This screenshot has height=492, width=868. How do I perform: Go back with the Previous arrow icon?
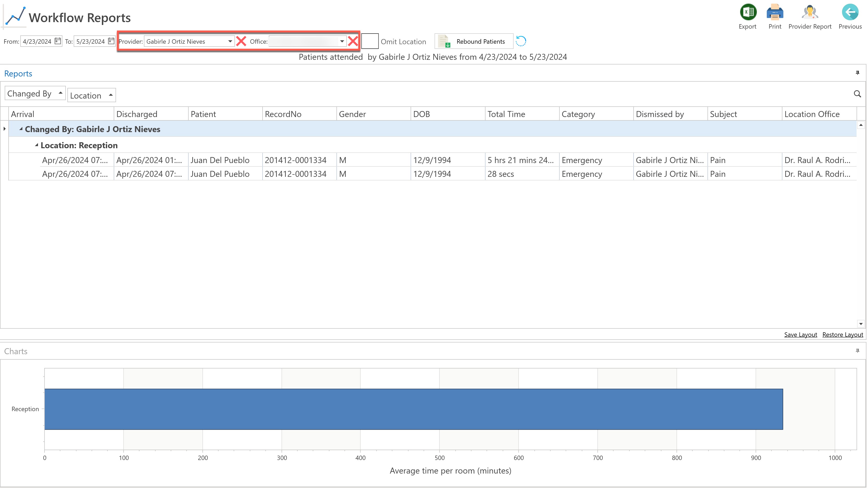point(850,12)
